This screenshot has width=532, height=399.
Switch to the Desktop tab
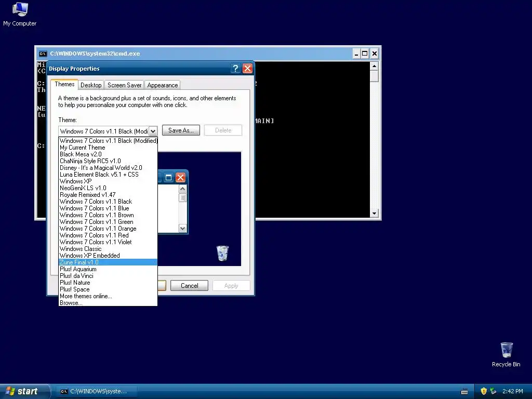[x=91, y=85]
